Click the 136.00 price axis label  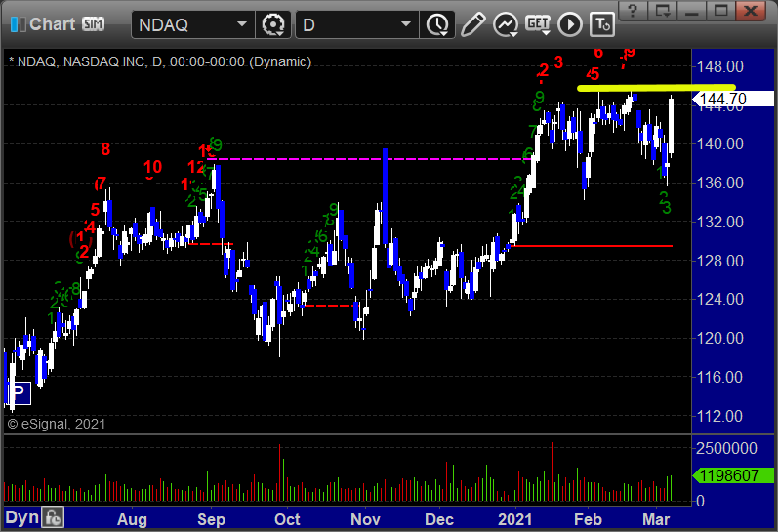click(x=720, y=183)
